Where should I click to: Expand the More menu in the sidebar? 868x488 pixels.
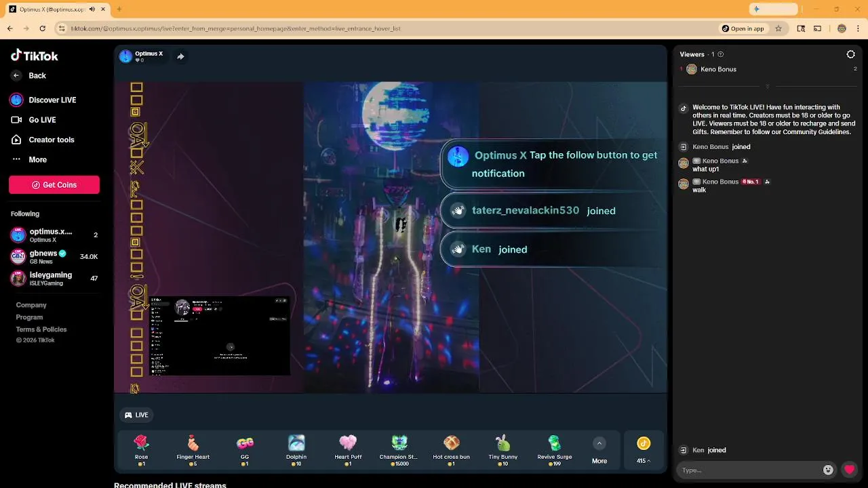pyautogui.click(x=29, y=160)
